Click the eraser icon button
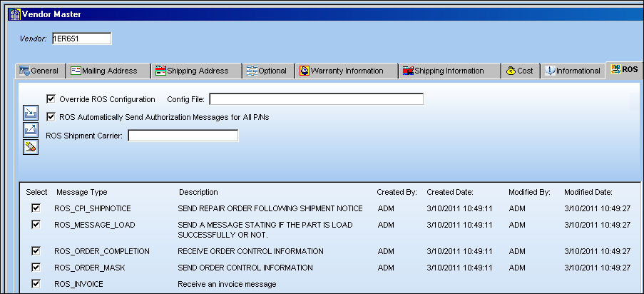This screenshot has height=294, width=644. pyautogui.click(x=31, y=147)
